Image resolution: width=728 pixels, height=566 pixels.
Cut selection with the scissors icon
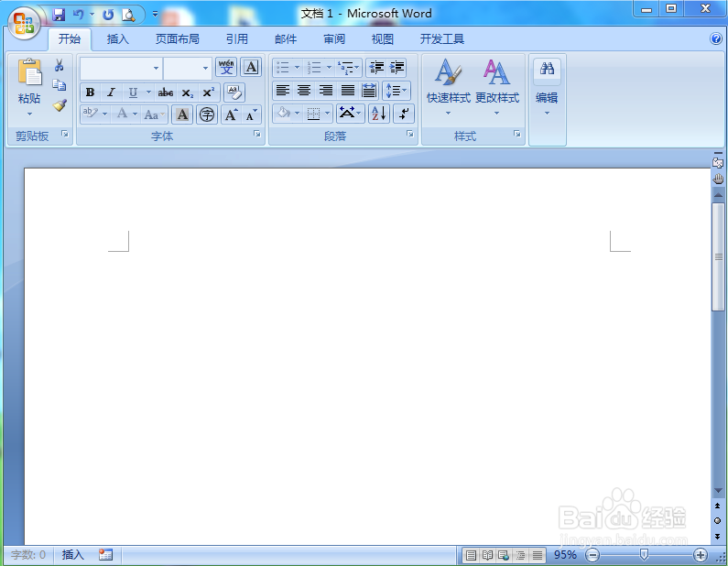pos(59,65)
